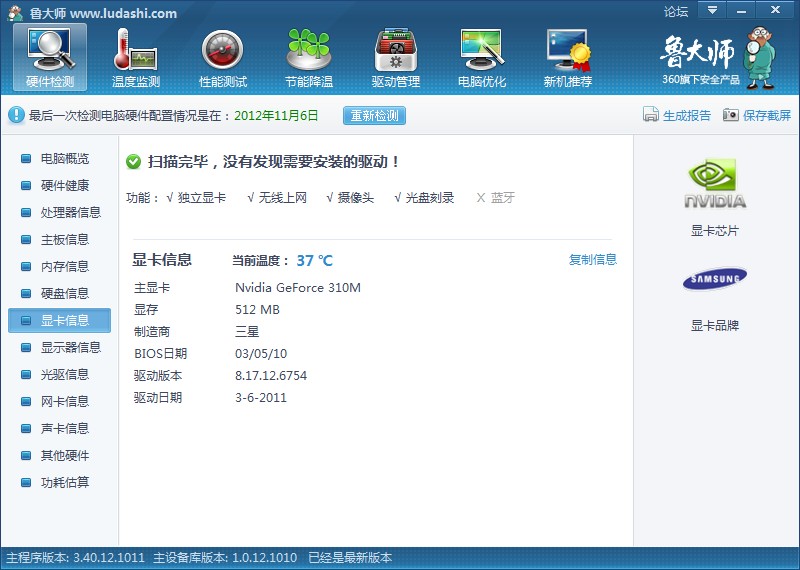The image size is (800, 570).
Task: Click the 复制信息 copy info link
Action: [x=593, y=259]
